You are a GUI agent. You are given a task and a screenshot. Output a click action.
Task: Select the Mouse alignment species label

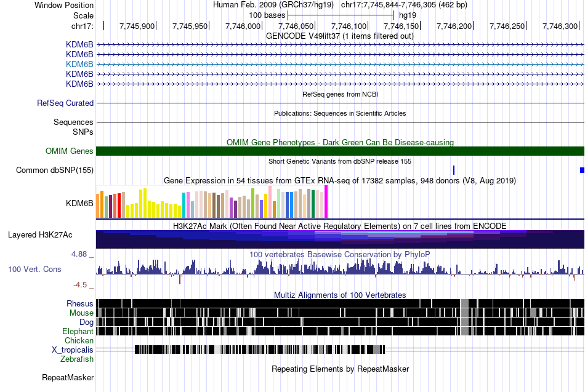[81, 313]
